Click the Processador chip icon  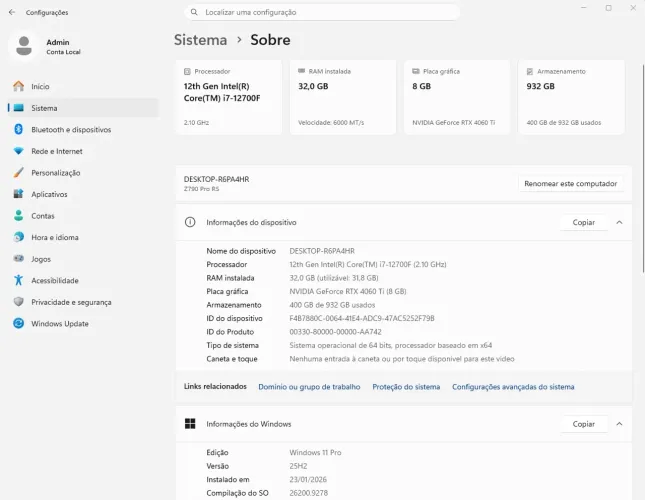click(187, 72)
